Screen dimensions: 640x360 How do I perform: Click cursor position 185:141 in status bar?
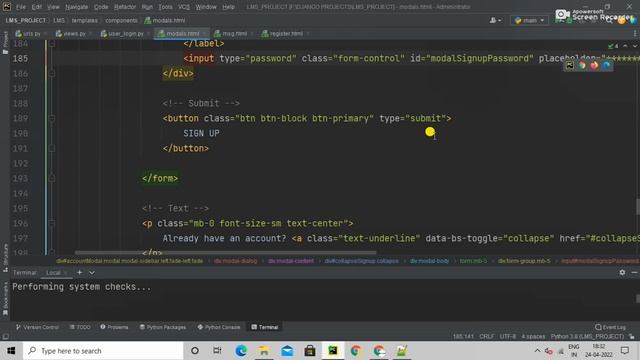click(463, 337)
